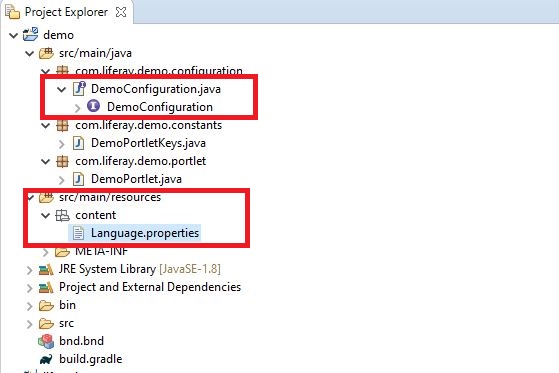Collapse the com.liferay.demo.constants package
The image size is (559, 373).
(46, 126)
